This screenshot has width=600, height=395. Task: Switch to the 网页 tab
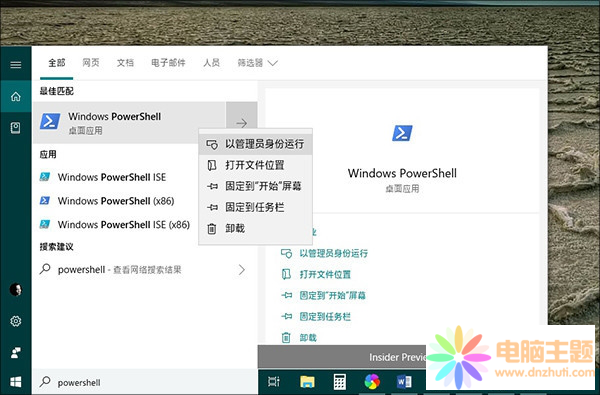pos(91,63)
